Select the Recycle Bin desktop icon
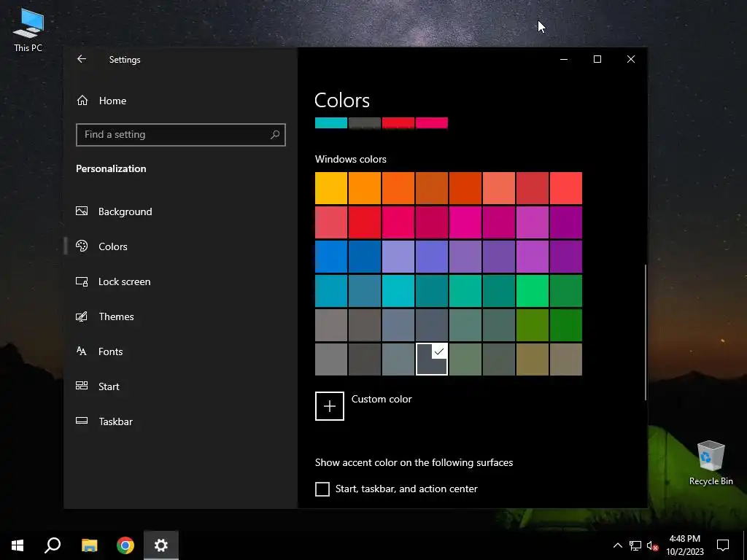 711,463
